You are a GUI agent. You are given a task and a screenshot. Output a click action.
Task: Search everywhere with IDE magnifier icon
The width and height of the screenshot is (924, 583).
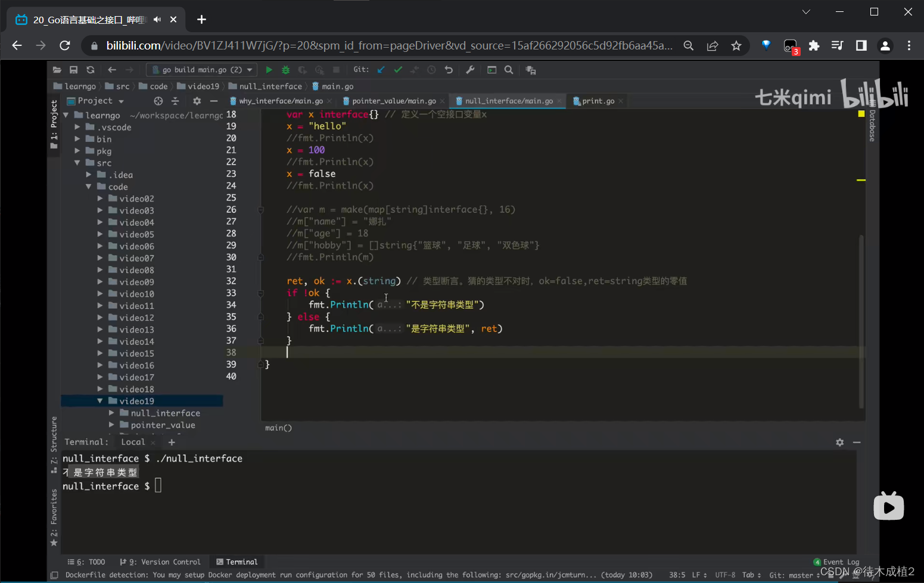click(x=509, y=70)
